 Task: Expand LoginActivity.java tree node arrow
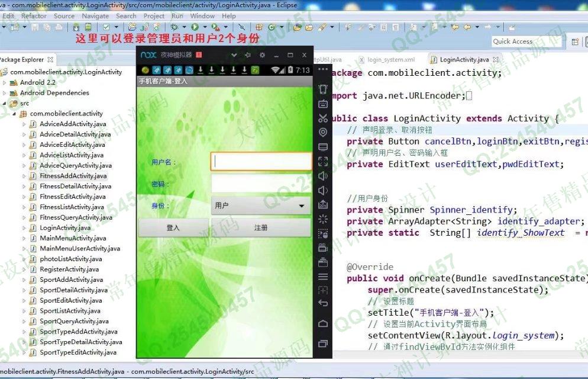[24, 228]
